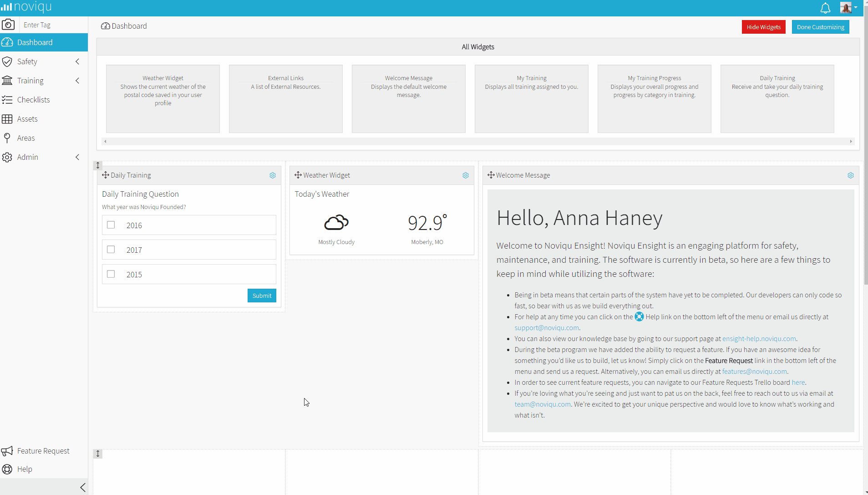Screen dimensions: 868x495
Task: Select the External Links widget card
Action: (286, 99)
